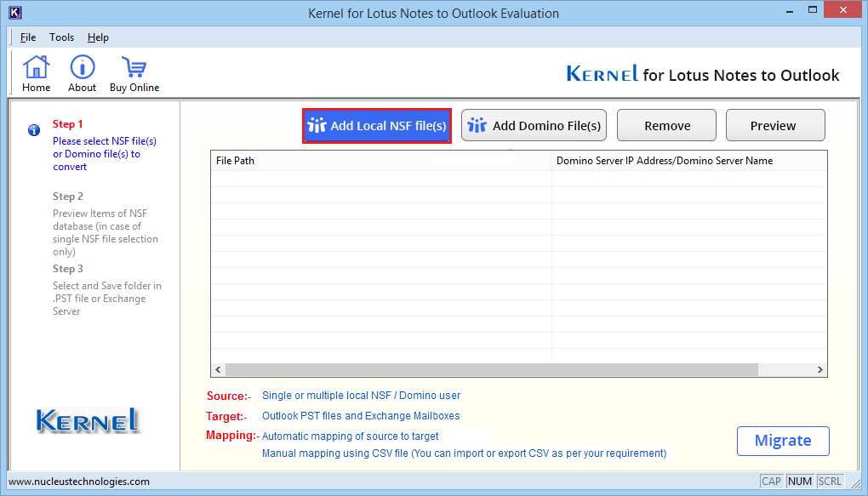This screenshot has width=868, height=496.
Task: Click the CAP indicator in status bar
Action: [771, 481]
